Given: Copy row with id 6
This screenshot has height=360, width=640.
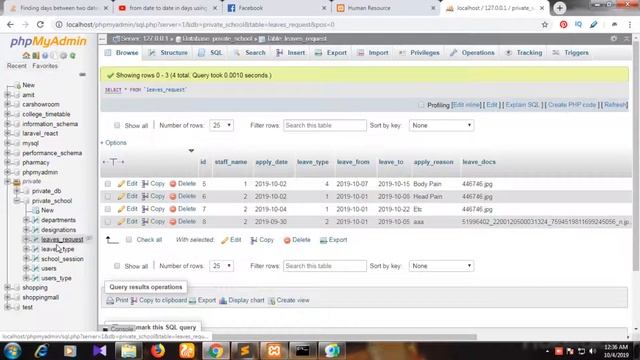Looking at the screenshot, I should (x=153, y=196).
